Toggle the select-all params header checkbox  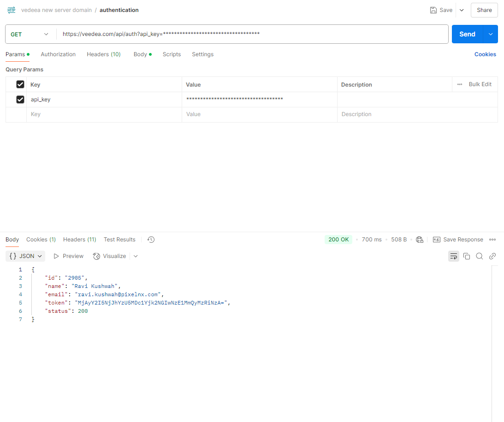coord(20,84)
